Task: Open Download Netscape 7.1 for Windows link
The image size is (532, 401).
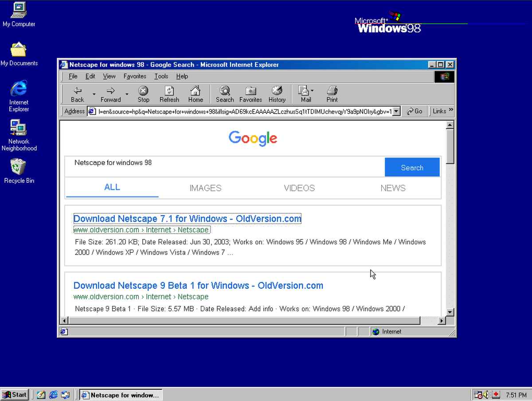Action: 188,219
